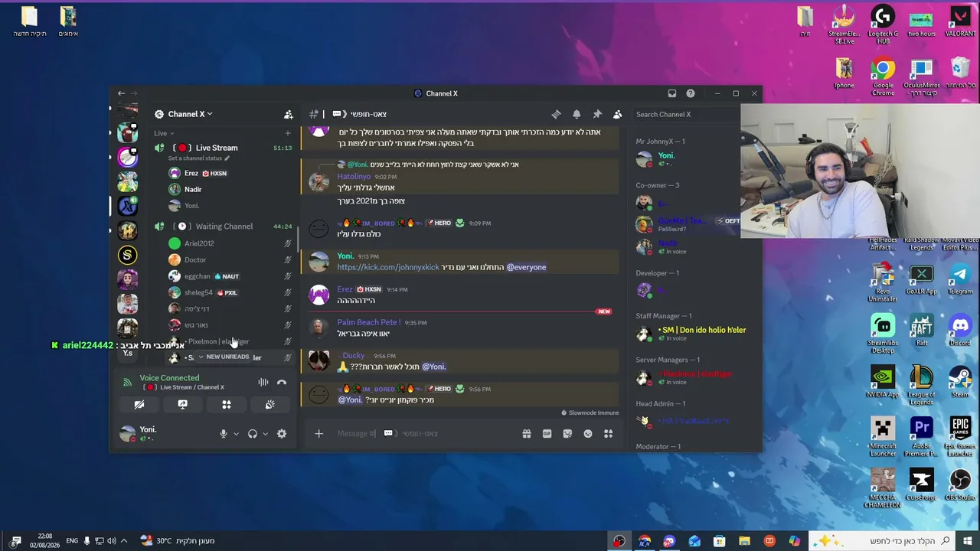Open the Threads icon in the channel header
Image resolution: width=980 pixels, height=551 pixels.
pyautogui.click(x=557, y=114)
